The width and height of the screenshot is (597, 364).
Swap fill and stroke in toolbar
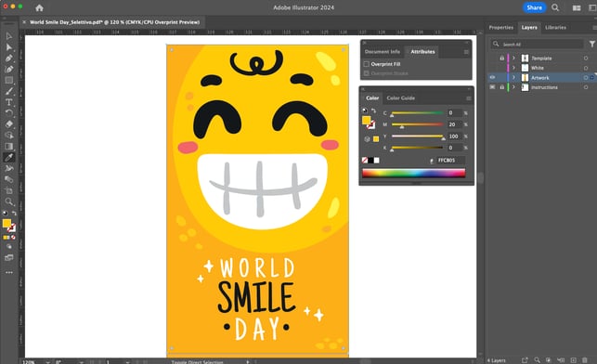pyautogui.click(x=14, y=214)
